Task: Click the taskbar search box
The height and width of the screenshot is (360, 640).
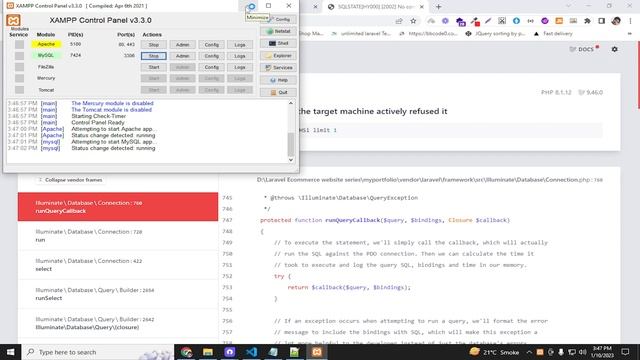Action: click(98, 352)
